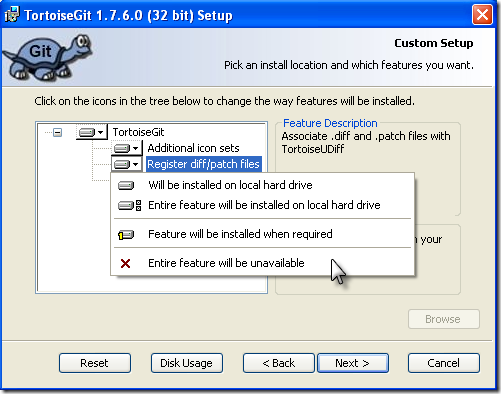Open the Additional icon sets drive dropdown
Image resolution: width=501 pixels, height=394 pixels.
coord(127,148)
